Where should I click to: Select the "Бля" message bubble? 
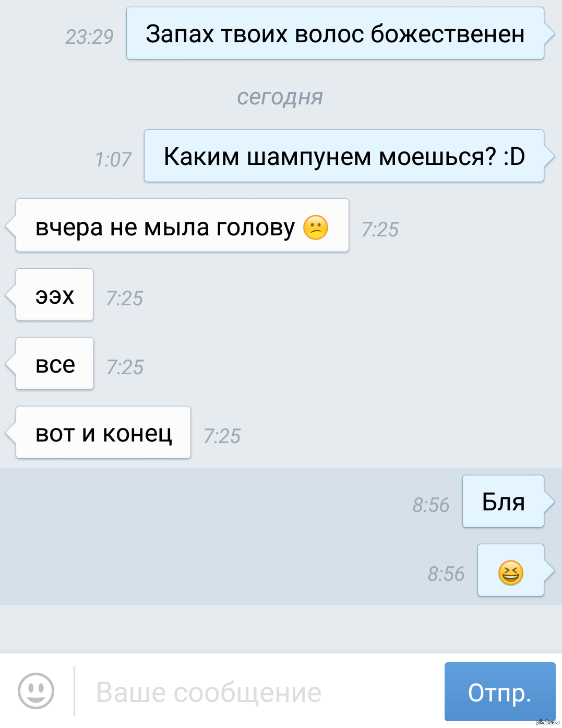(x=503, y=502)
